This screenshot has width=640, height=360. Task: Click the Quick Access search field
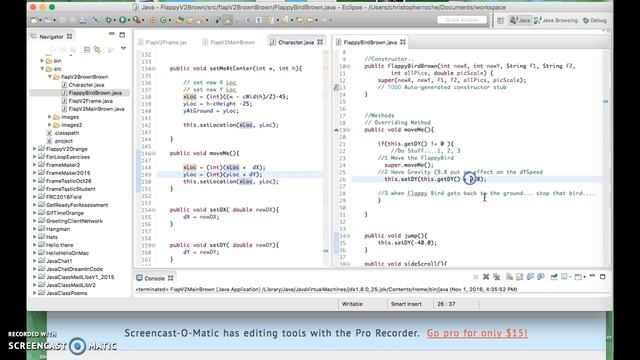(462, 20)
